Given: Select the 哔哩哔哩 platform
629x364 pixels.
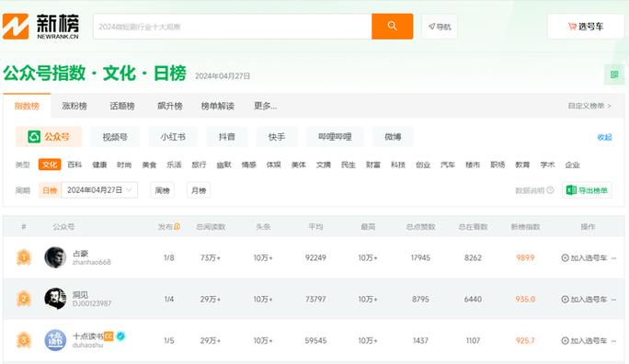Looking at the screenshot, I should [x=335, y=137].
